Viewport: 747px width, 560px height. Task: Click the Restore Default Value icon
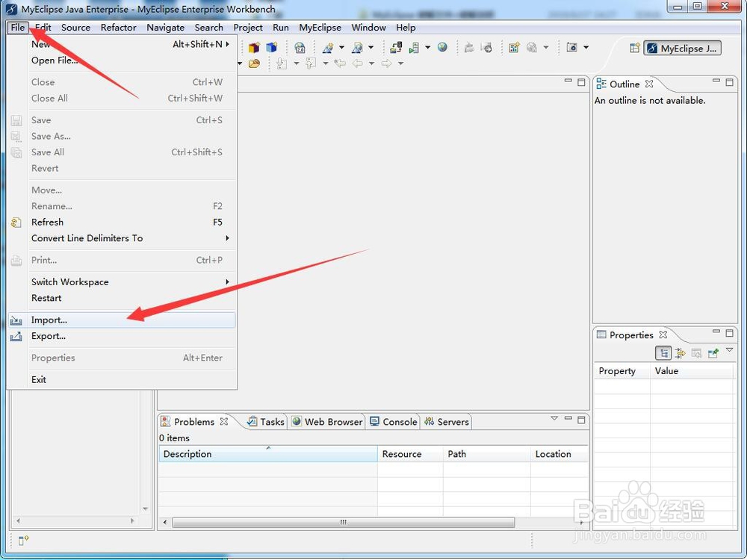696,353
